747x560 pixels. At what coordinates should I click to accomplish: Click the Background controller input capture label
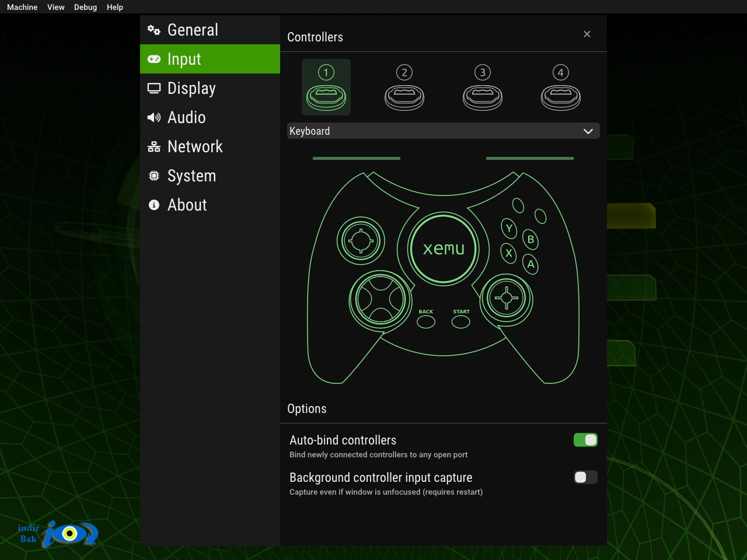[x=381, y=478]
